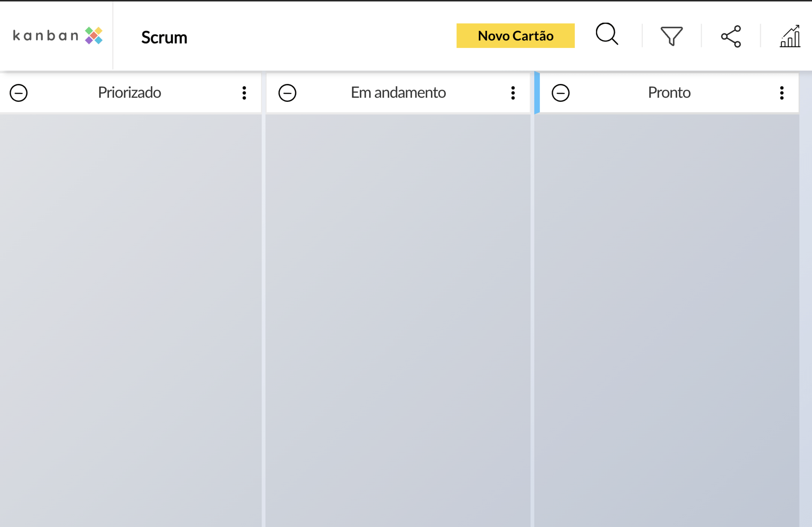Image resolution: width=812 pixels, height=527 pixels.
Task: Collapse the Em andamento column
Action: 287,93
